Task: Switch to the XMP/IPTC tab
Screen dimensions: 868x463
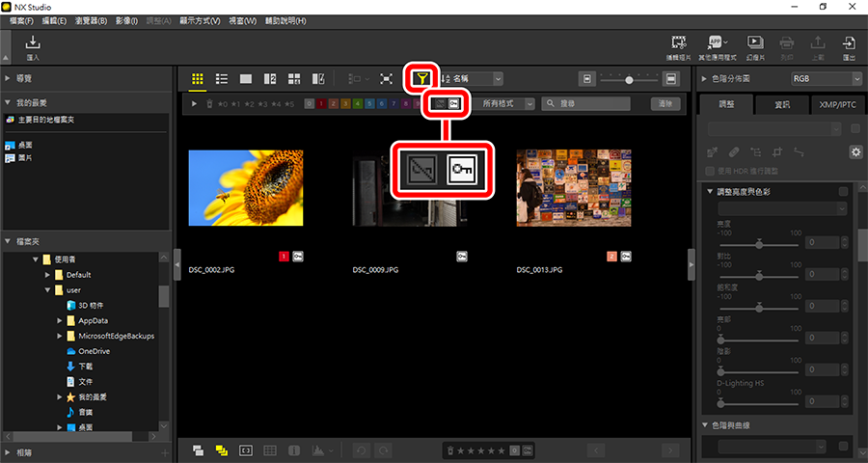Action: click(x=837, y=105)
